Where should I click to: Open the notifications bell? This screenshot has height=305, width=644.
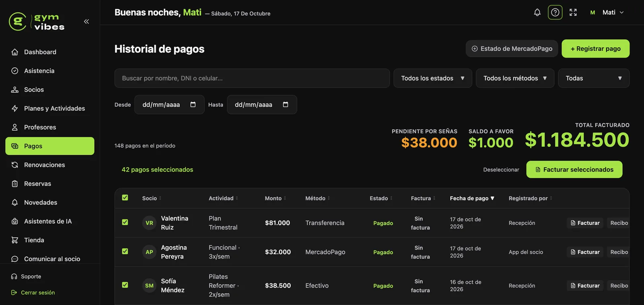(x=537, y=12)
